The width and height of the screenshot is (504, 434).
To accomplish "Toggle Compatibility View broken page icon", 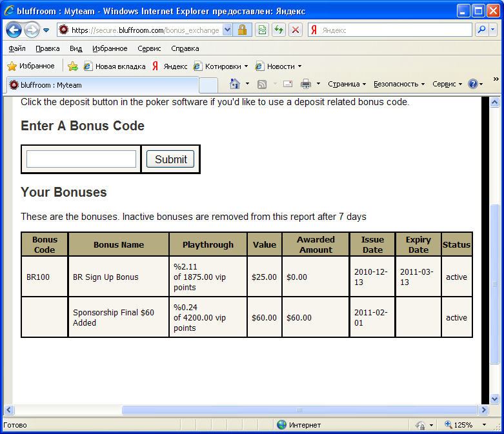I will (x=262, y=30).
